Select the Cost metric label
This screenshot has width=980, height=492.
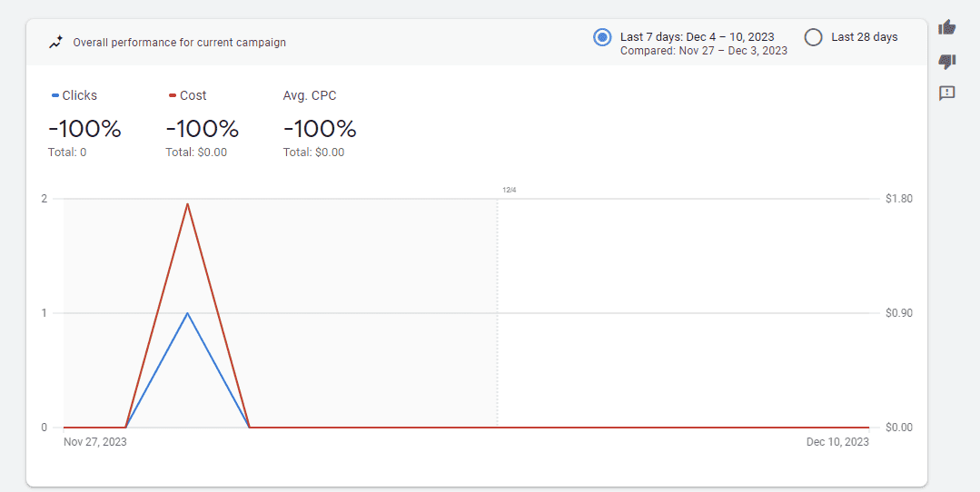[193, 95]
